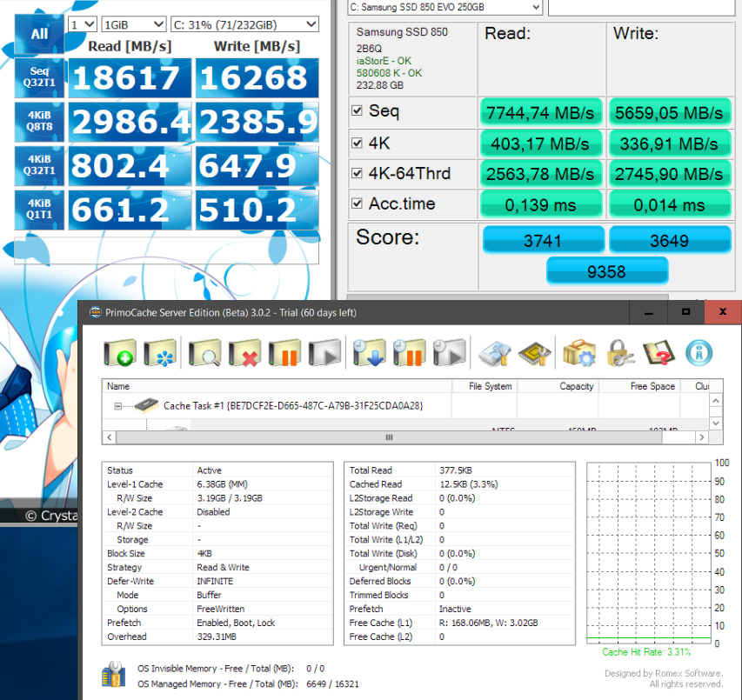Click the Free Cache (L1) value
Screen dimensions: 742x700
[488, 623]
